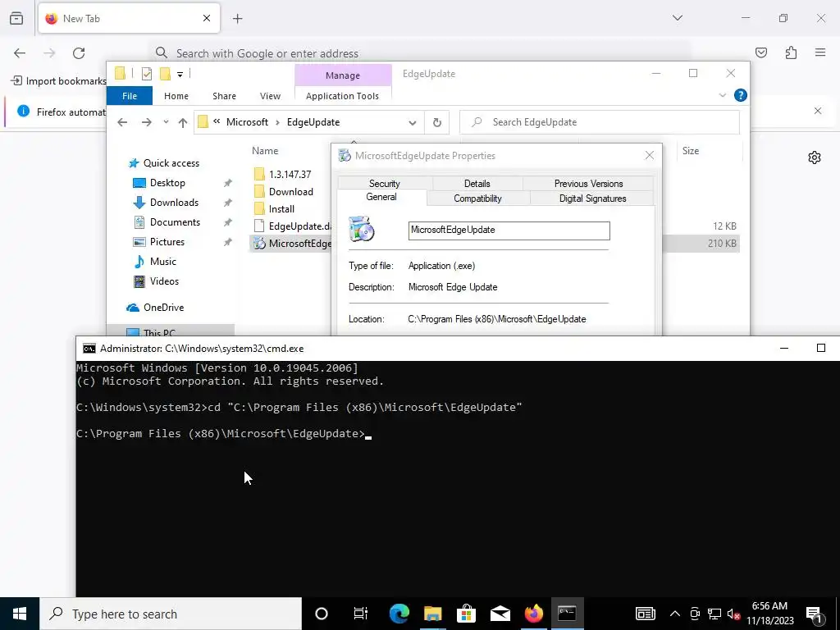Open Customize Quick Access Toolbar dropdown
840x630 pixels.
click(180, 75)
